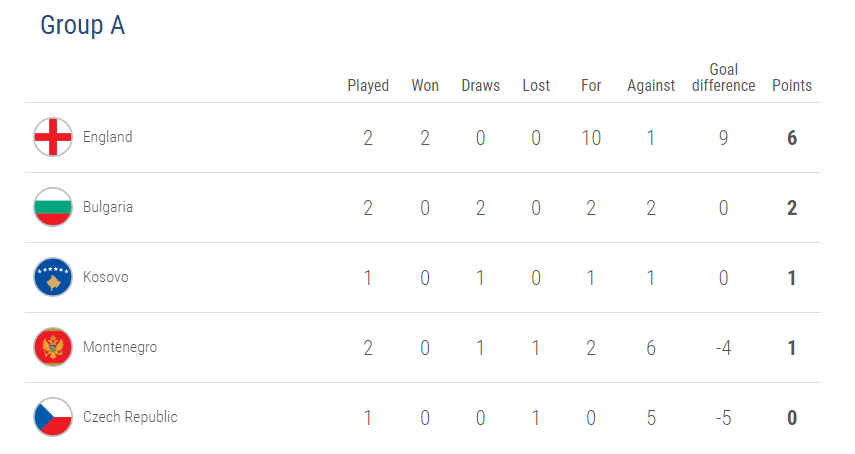Click the Draws column header
The width and height of the screenshot is (855, 454).
(480, 86)
